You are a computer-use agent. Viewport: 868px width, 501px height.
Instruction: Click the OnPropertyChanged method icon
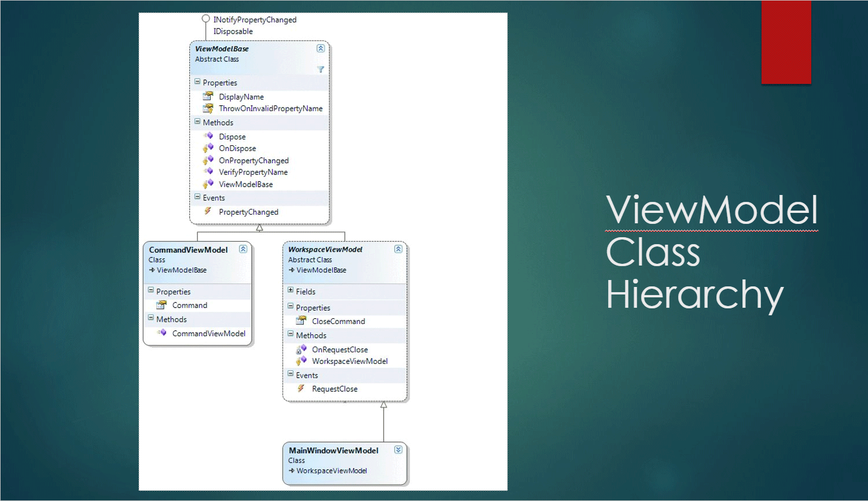(x=208, y=160)
